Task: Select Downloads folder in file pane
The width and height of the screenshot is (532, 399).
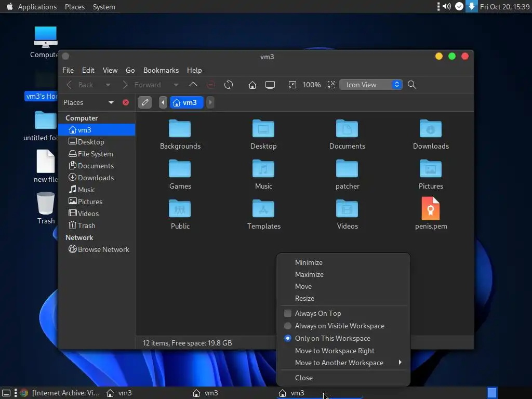Action: tap(431, 128)
